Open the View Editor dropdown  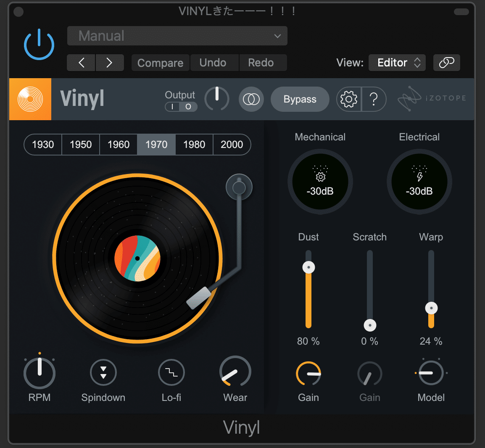click(x=397, y=63)
